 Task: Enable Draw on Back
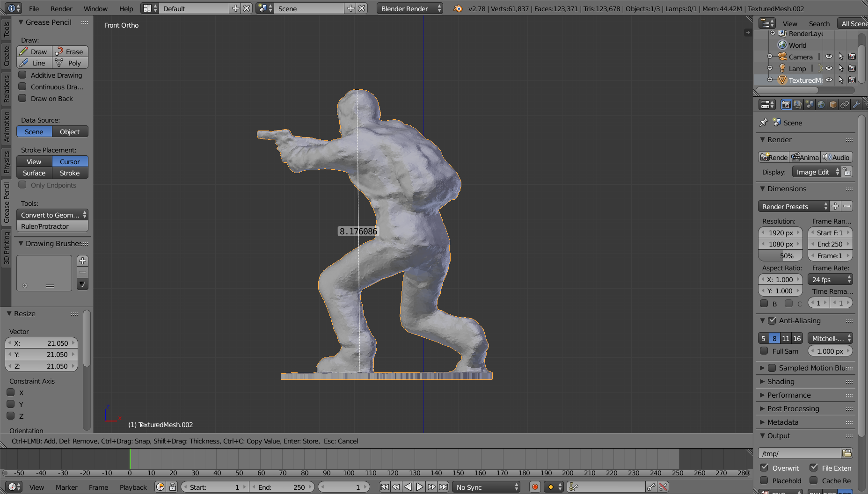pyautogui.click(x=22, y=98)
